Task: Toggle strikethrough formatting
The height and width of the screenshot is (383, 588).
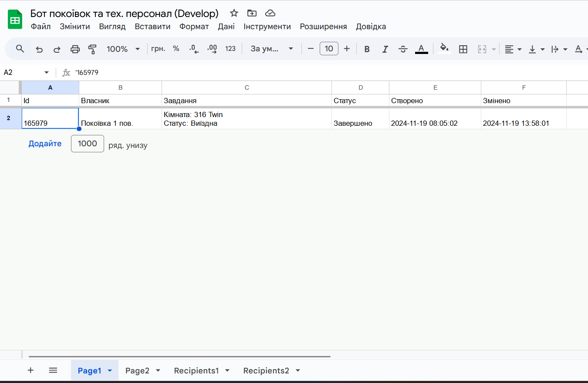Action: [x=403, y=49]
